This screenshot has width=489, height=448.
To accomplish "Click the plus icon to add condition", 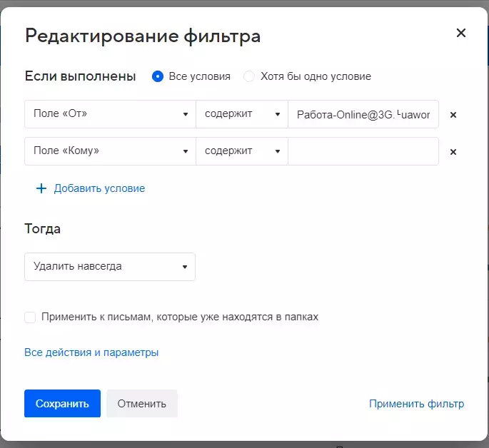I will [41, 188].
